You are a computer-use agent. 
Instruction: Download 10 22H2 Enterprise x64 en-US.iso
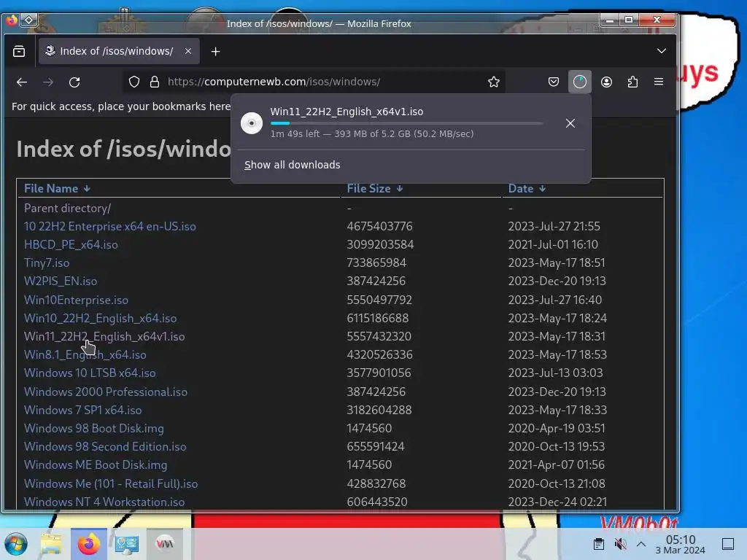pyautogui.click(x=110, y=226)
